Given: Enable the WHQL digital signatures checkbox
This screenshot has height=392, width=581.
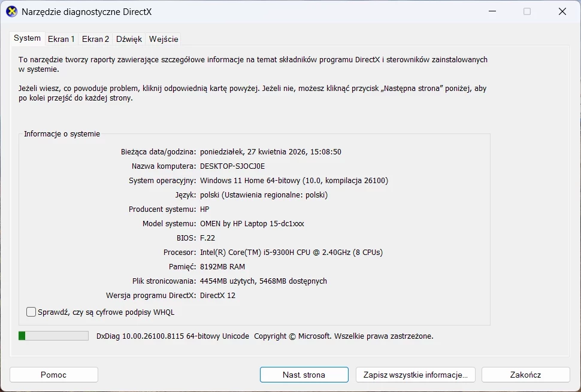Looking at the screenshot, I should pos(31,312).
